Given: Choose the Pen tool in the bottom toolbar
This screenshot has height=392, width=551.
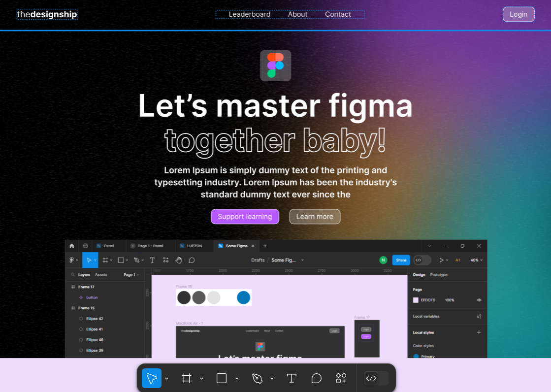Looking at the screenshot, I should point(257,378).
